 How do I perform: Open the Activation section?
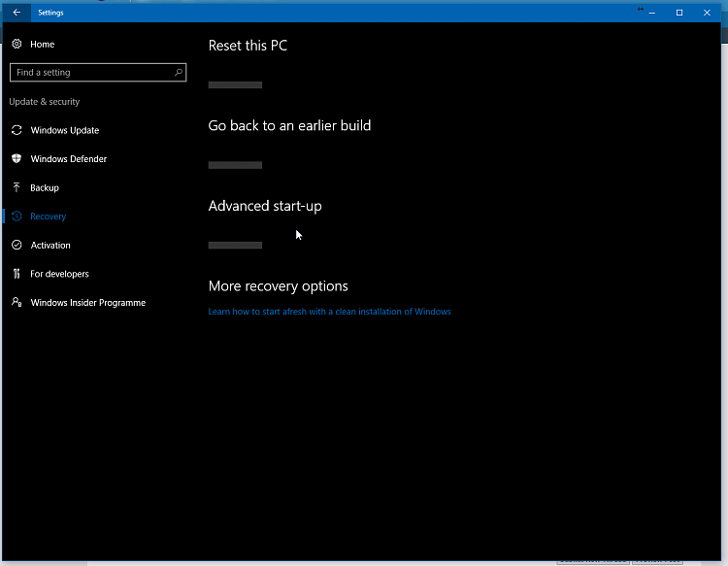click(50, 246)
